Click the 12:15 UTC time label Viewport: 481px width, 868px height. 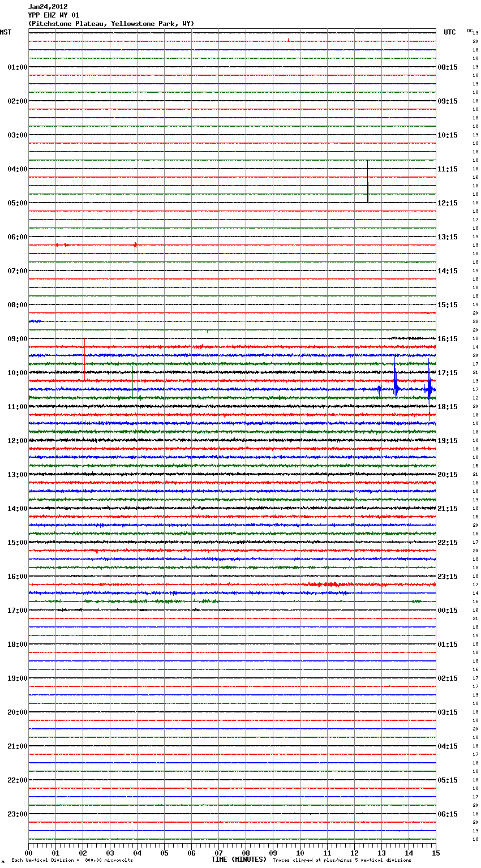click(x=448, y=203)
